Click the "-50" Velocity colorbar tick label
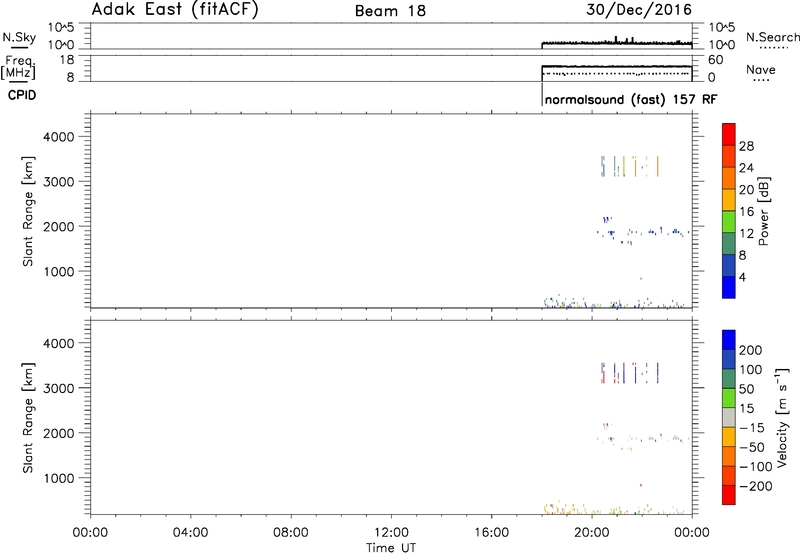This screenshot has height=554, width=800. coord(751,447)
